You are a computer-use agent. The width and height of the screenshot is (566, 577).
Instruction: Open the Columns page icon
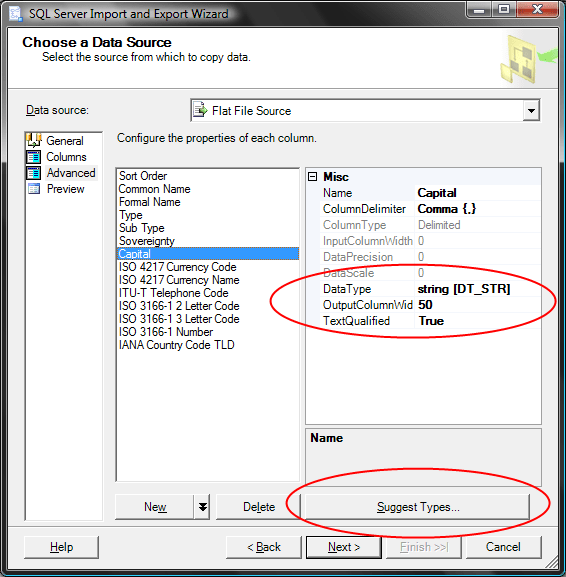click(x=33, y=157)
